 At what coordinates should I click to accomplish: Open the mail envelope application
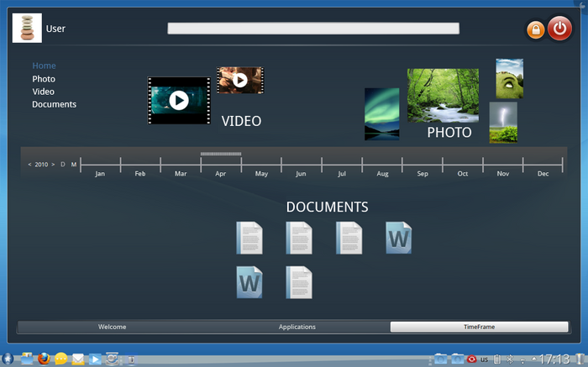point(78,359)
